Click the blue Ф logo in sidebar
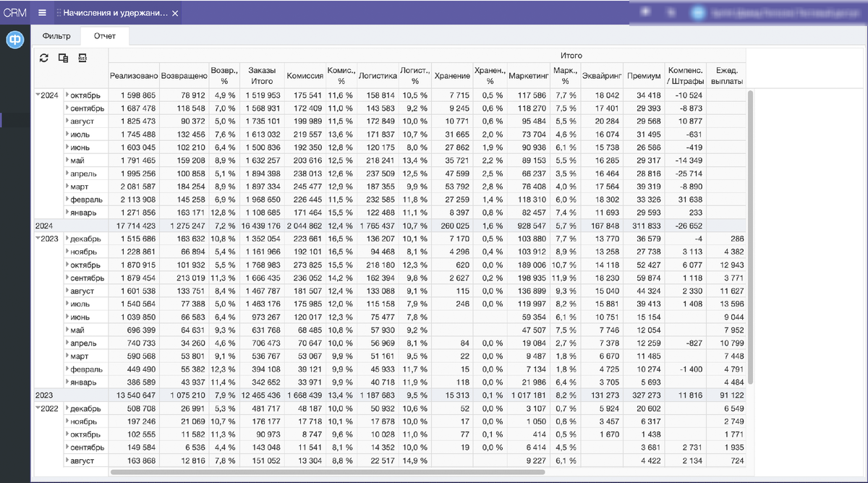The height and width of the screenshot is (483, 868). coord(15,40)
